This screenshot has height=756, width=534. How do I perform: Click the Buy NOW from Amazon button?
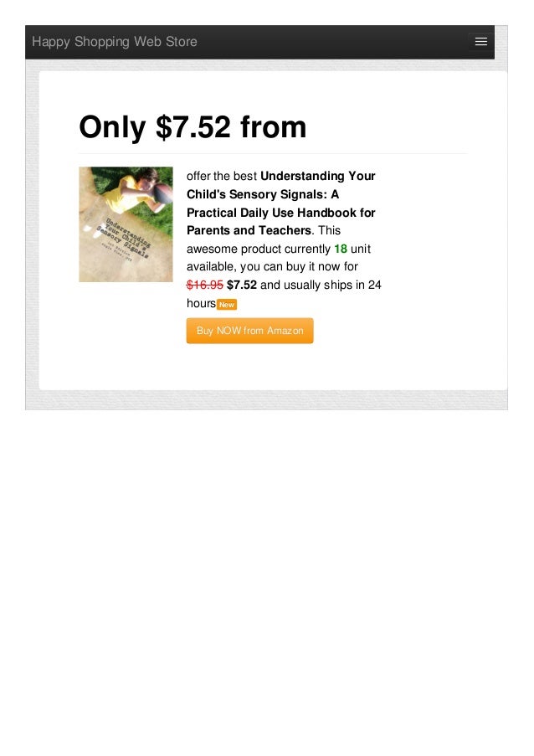pyautogui.click(x=249, y=331)
